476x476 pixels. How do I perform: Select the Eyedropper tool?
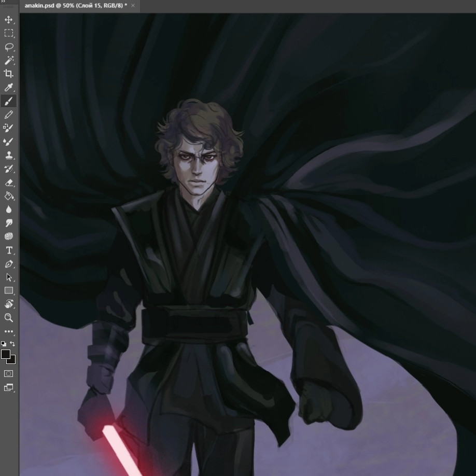[x=8, y=88]
